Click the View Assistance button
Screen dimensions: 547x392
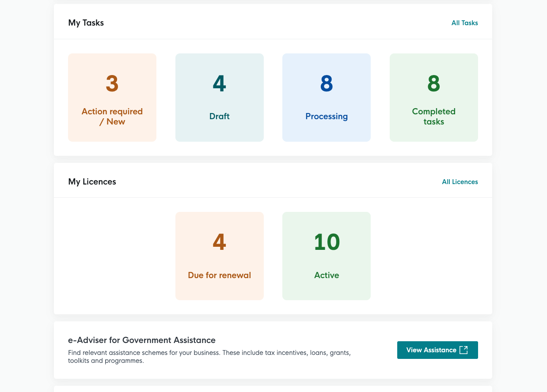pos(437,350)
